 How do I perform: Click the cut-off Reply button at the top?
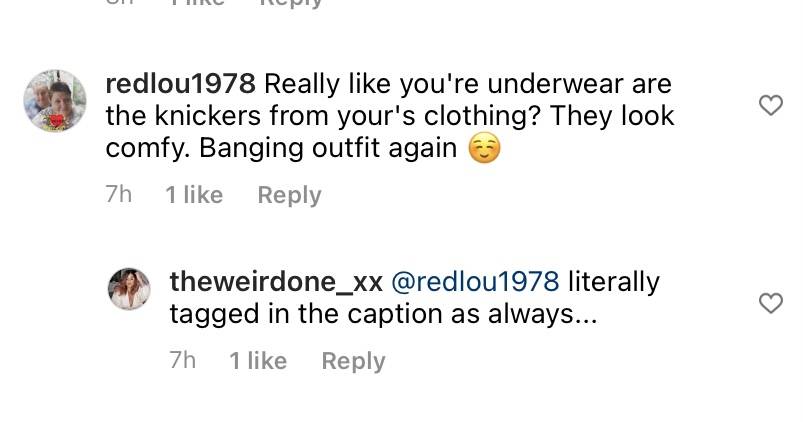tap(290, 4)
